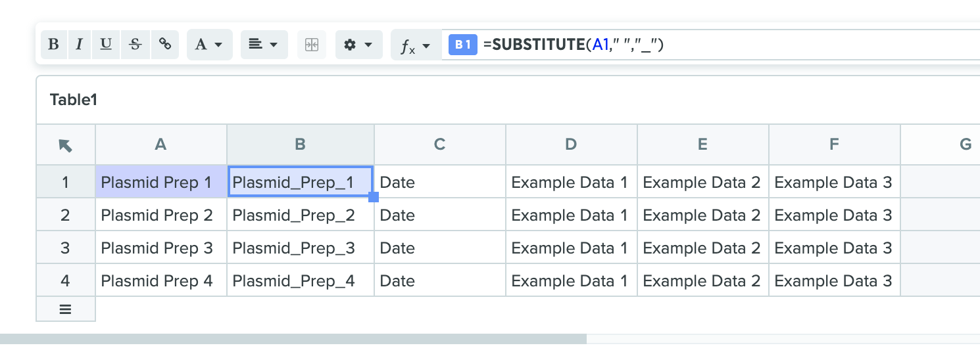
Task: Insert a link with the chain icon
Action: pyautogui.click(x=165, y=45)
